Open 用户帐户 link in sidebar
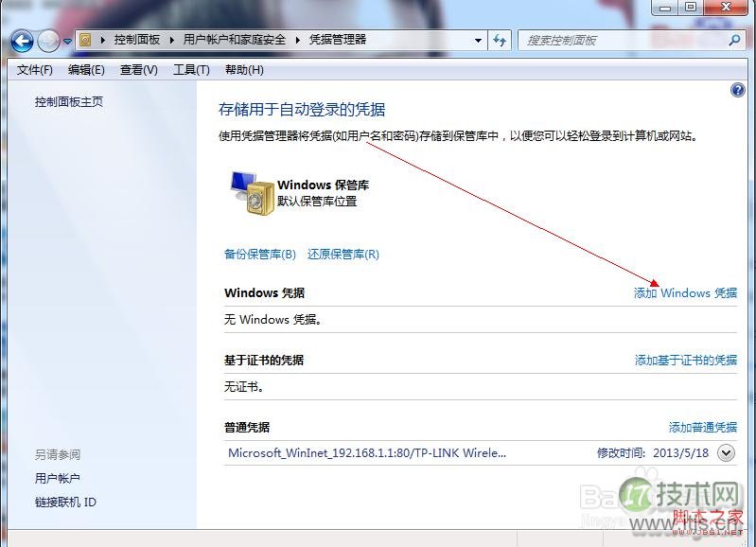 58,479
